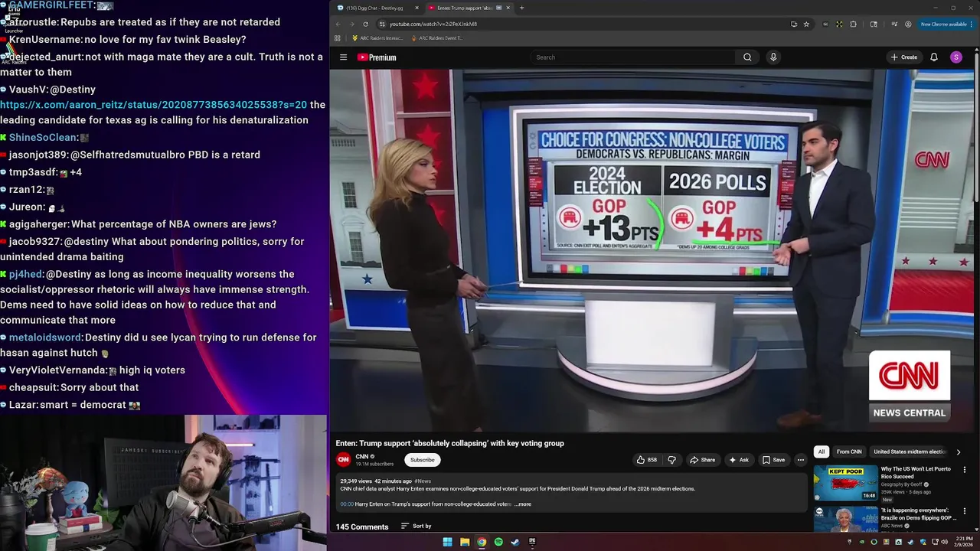The width and height of the screenshot is (980, 551).
Task: Open File Explorer from taskbar
Action: pos(465,542)
